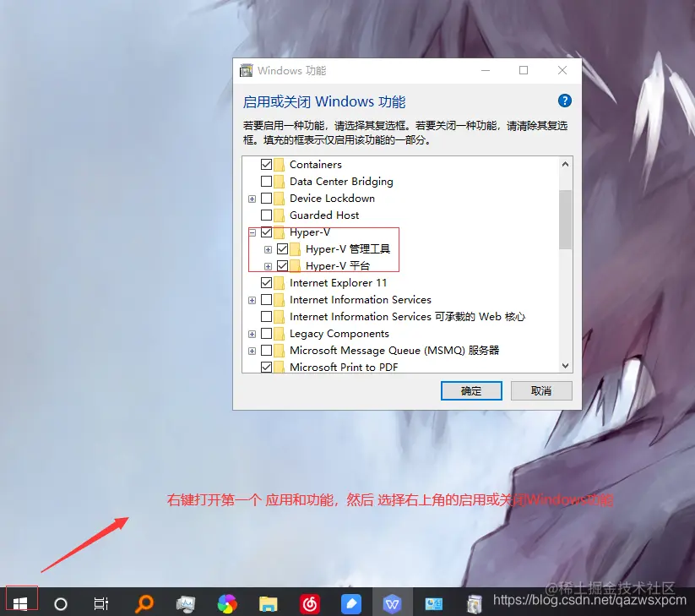
Task: Click the blue help question-mark icon
Action: [564, 101]
